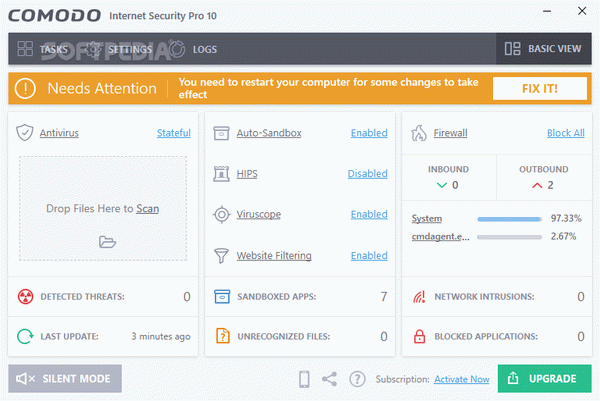This screenshot has height=401, width=600.
Task: Open the Website Filtering link
Action: pyautogui.click(x=274, y=255)
